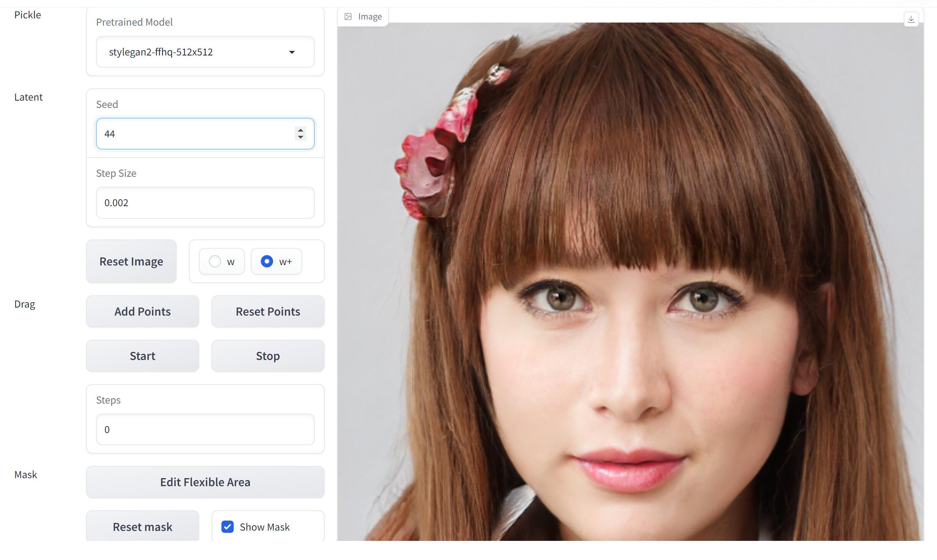The width and height of the screenshot is (937, 560).
Task: Focus the Seed input field
Action: tap(205, 134)
